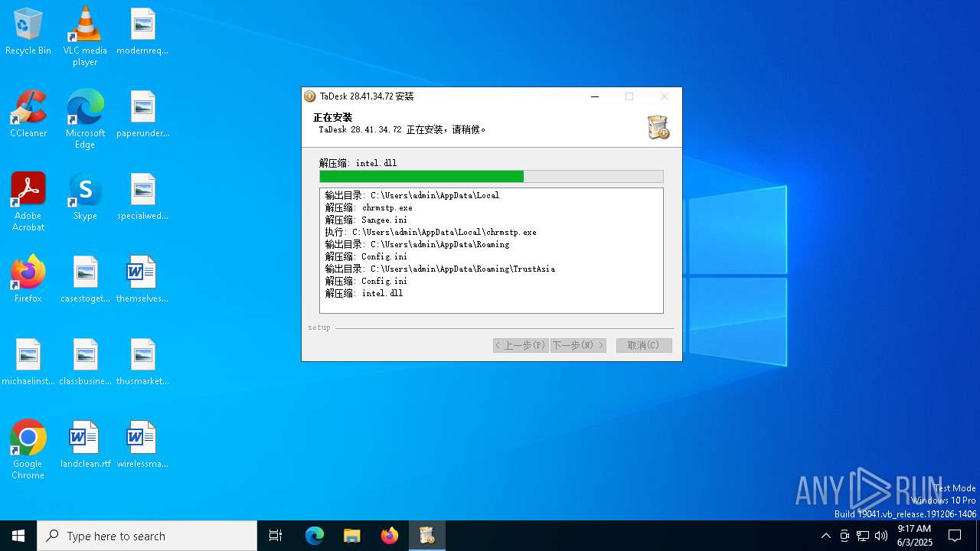Select the wirelessma... Word document
The image size is (980, 551).
click(142, 445)
